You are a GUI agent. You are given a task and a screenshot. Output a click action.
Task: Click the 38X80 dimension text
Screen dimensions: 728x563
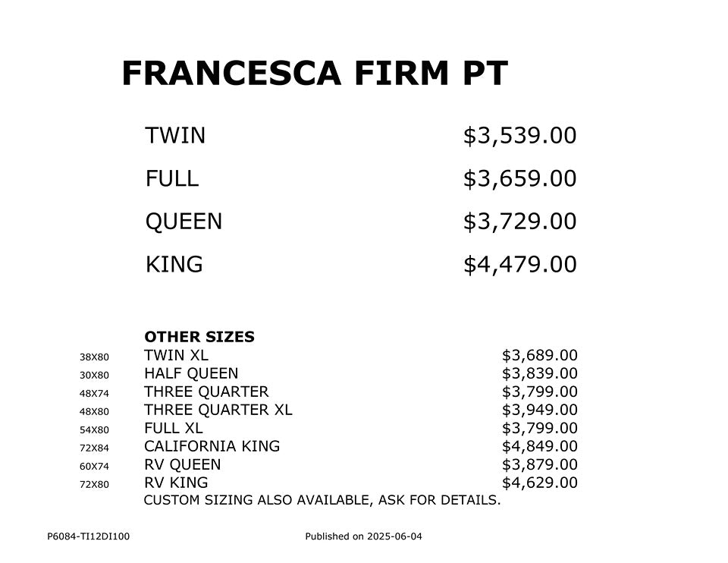(94, 357)
